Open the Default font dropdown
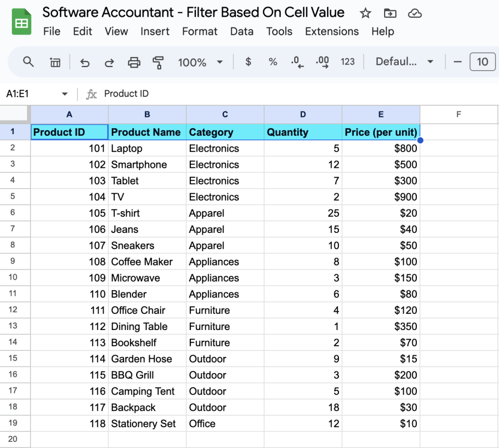 [x=404, y=62]
